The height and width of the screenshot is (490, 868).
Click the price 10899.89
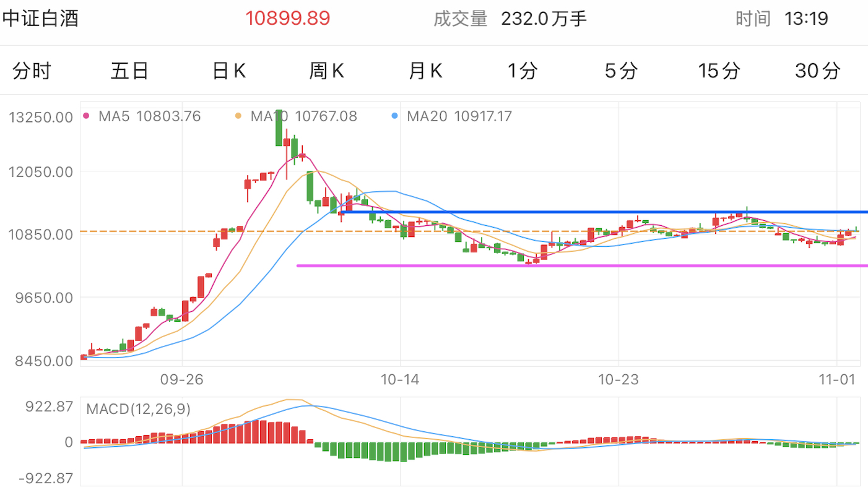(x=288, y=19)
